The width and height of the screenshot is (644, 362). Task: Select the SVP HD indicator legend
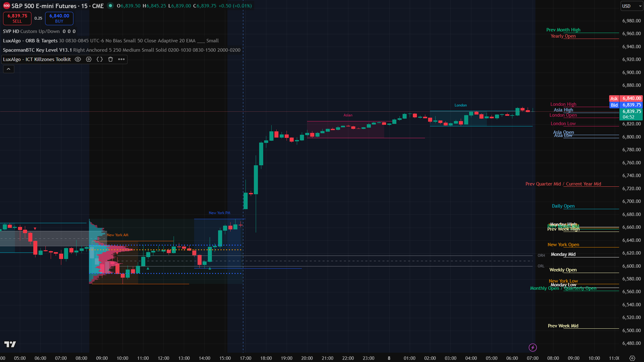(x=11, y=31)
